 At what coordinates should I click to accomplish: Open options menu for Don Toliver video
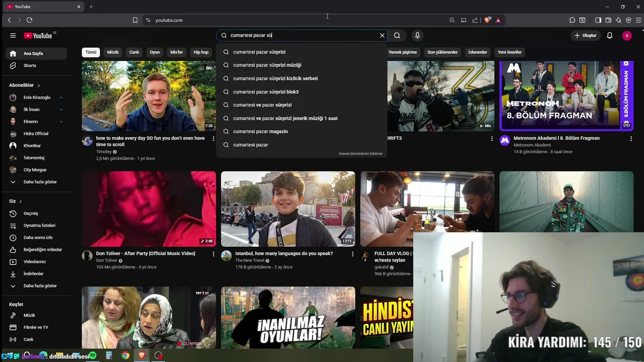213,254
